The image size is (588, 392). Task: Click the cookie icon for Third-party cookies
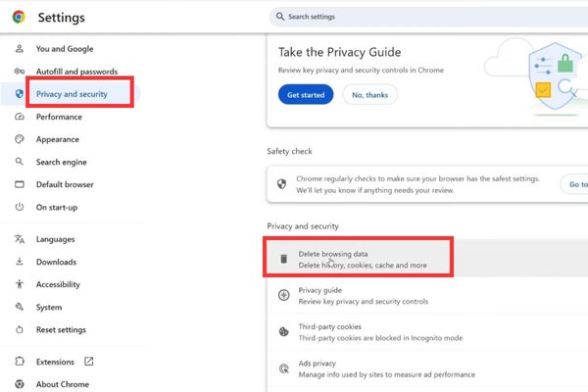pyautogui.click(x=284, y=331)
